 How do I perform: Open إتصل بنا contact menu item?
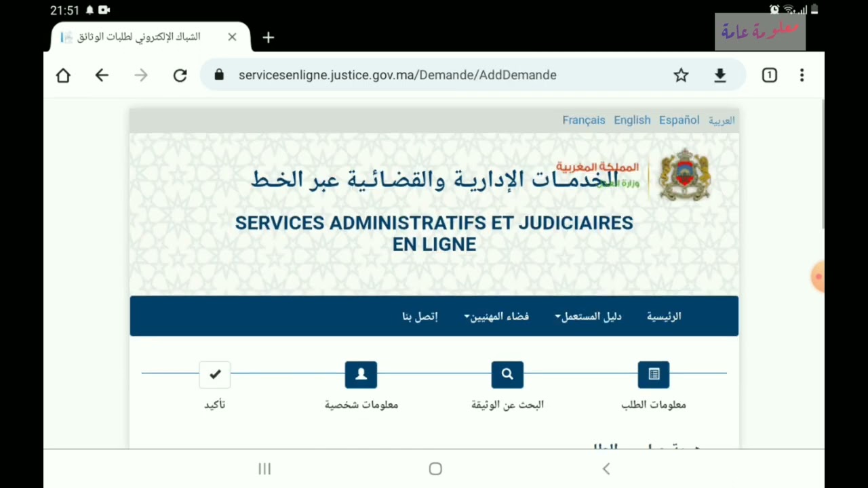coord(420,317)
